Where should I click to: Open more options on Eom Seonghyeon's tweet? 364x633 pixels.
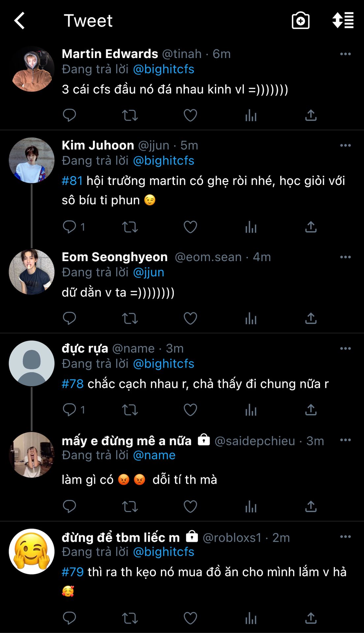coord(345,257)
